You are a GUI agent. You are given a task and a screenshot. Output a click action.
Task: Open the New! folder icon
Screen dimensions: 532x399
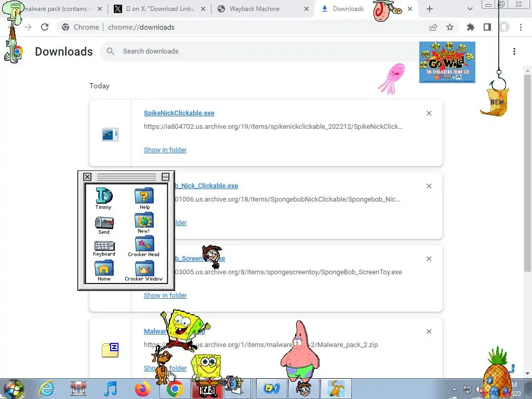point(144,223)
